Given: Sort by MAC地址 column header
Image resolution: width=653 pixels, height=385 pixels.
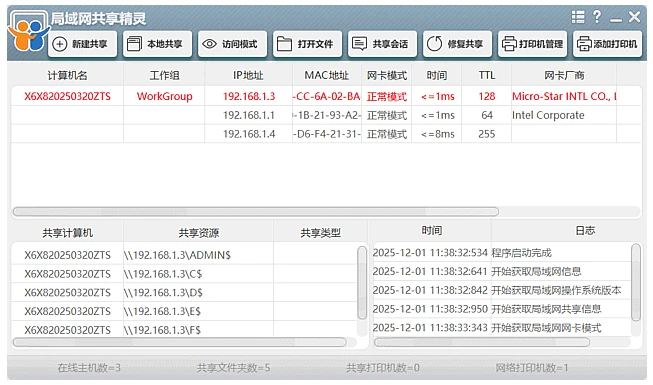Looking at the screenshot, I should click(326, 75).
